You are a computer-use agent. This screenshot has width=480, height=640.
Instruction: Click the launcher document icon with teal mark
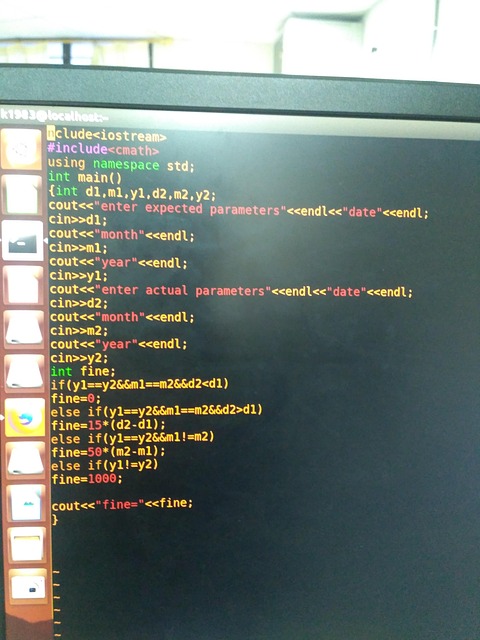click(27, 503)
